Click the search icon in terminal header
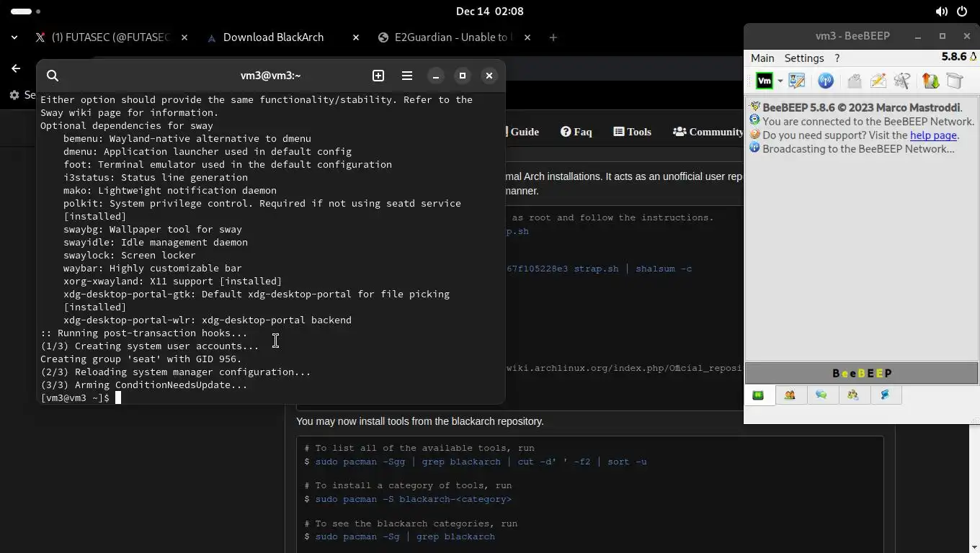This screenshot has width=980, height=553. point(53,76)
